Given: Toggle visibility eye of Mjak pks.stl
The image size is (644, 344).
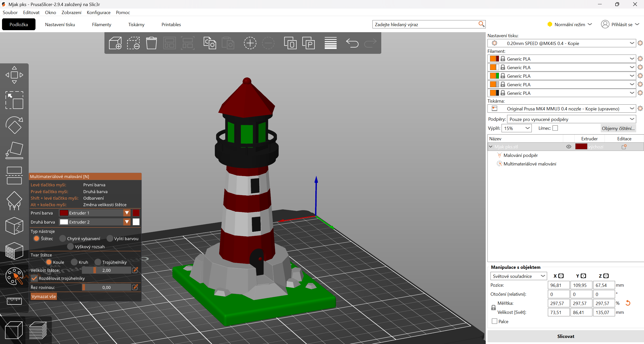Looking at the screenshot, I should (569, 147).
